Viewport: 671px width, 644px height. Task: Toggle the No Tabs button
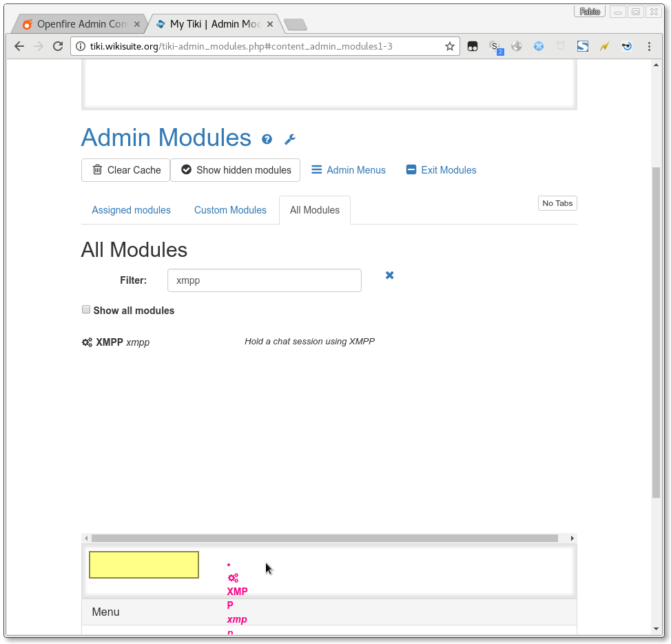coord(557,203)
